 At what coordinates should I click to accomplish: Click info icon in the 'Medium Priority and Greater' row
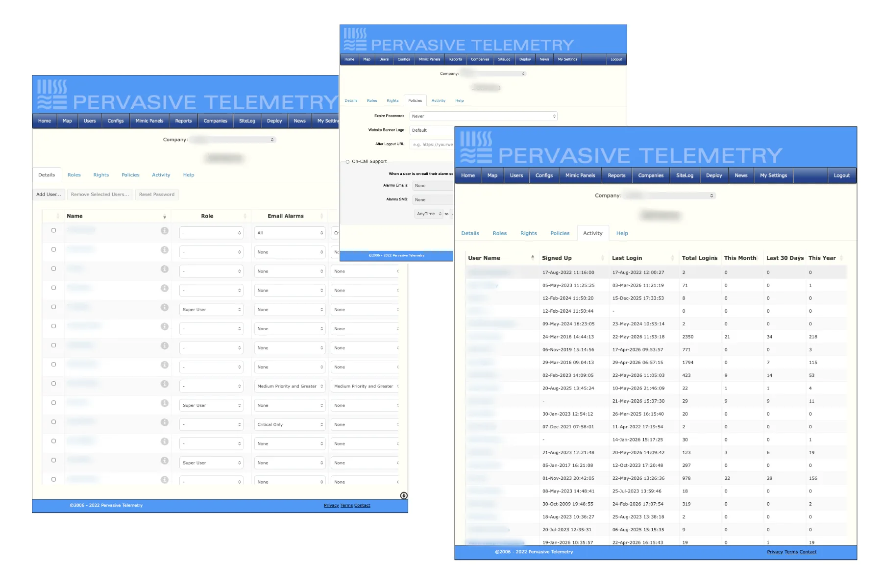coord(165,384)
